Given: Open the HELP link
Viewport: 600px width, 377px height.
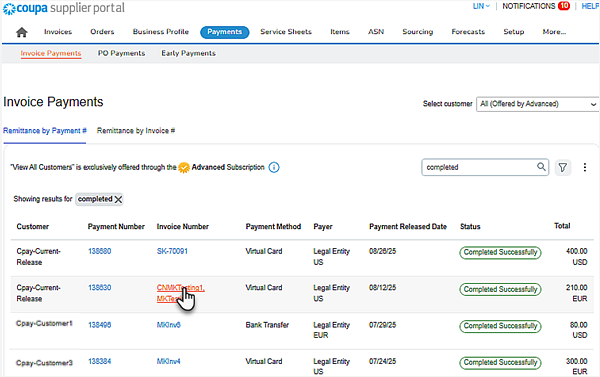Looking at the screenshot, I should tap(590, 6).
